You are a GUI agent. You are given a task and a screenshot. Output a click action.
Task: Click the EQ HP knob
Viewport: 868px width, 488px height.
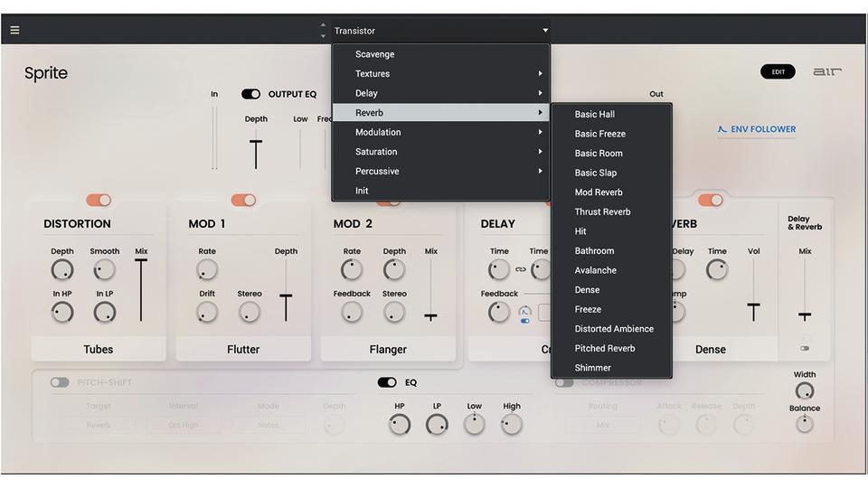pyautogui.click(x=399, y=424)
